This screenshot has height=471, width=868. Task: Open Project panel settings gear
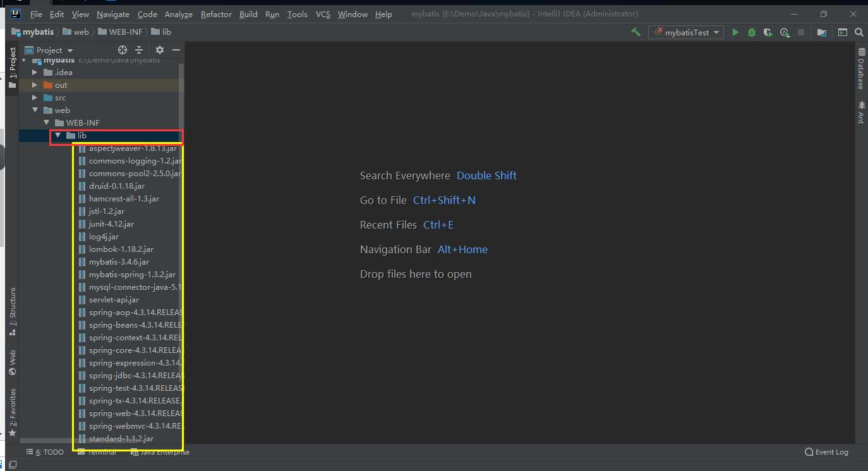pyautogui.click(x=160, y=50)
